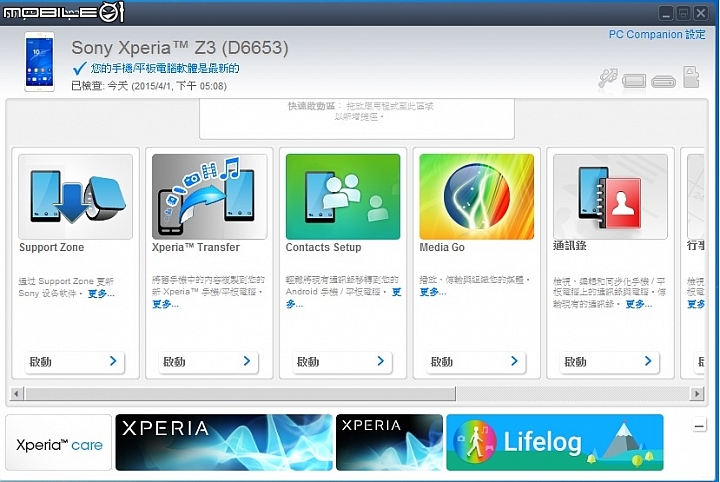
Task: Click the Sony Xperia Z3 phone image
Action: click(39, 62)
